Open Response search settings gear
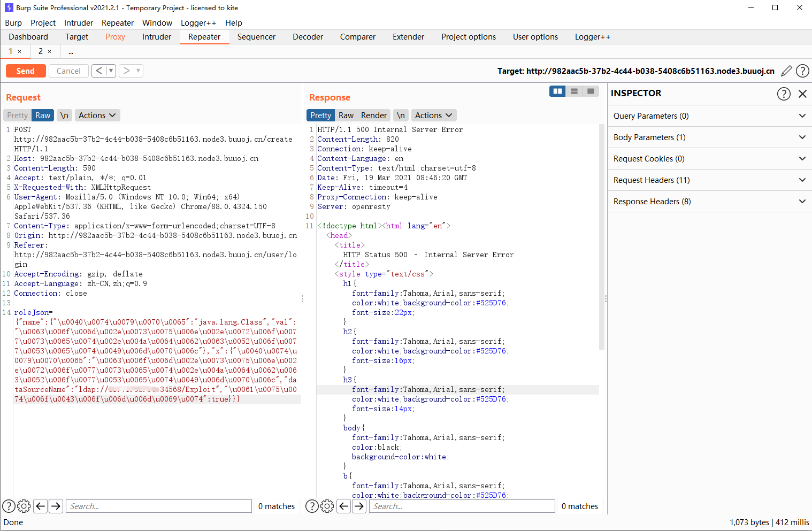The width and height of the screenshot is (812, 531). coord(327,506)
